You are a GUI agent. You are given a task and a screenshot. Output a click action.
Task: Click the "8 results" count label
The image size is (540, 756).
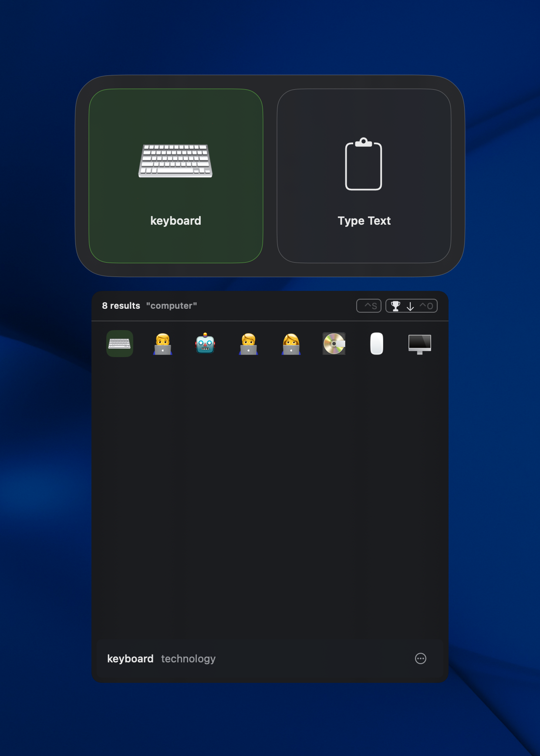121,306
